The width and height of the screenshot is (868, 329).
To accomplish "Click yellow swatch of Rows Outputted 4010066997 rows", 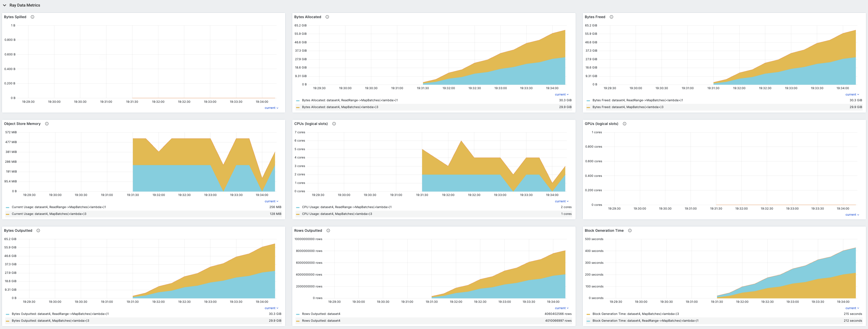I will point(298,321).
